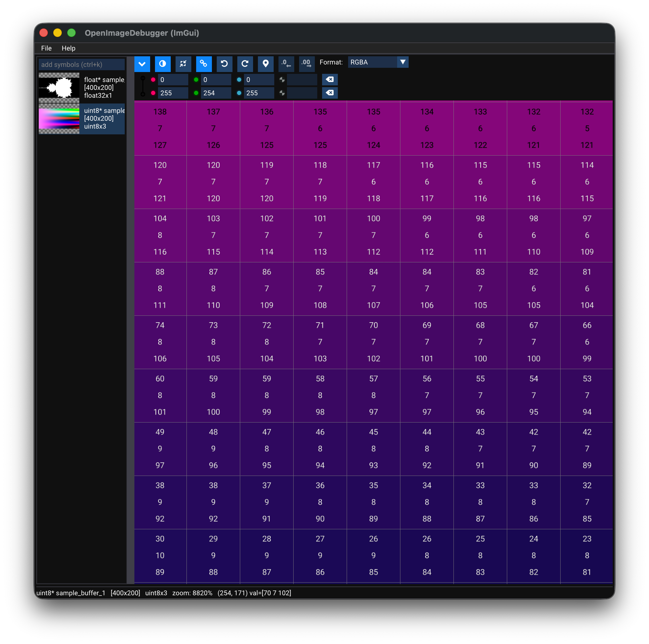Click pixel cell with values 88 8 111
Image resolution: width=649 pixels, height=644 pixels.
(160, 288)
